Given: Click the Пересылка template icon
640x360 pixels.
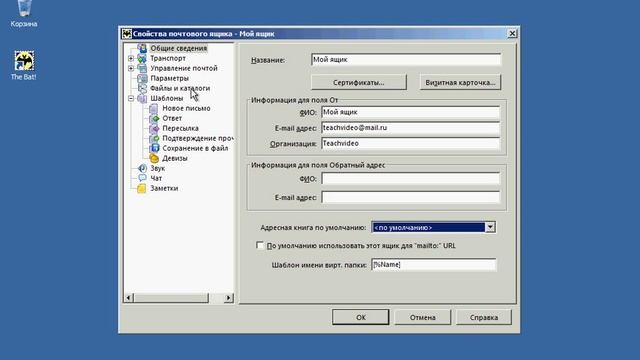Looking at the screenshot, I should coord(154,128).
